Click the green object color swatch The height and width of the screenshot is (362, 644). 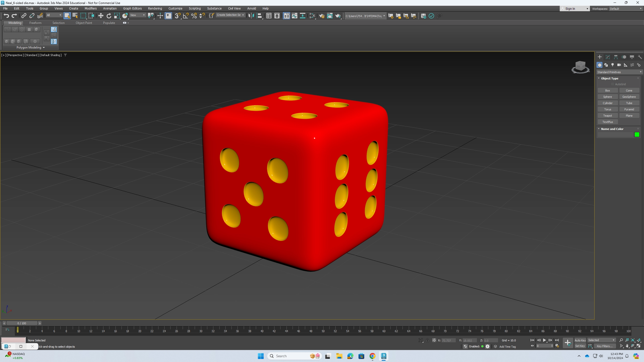pyautogui.click(x=637, y=135)
